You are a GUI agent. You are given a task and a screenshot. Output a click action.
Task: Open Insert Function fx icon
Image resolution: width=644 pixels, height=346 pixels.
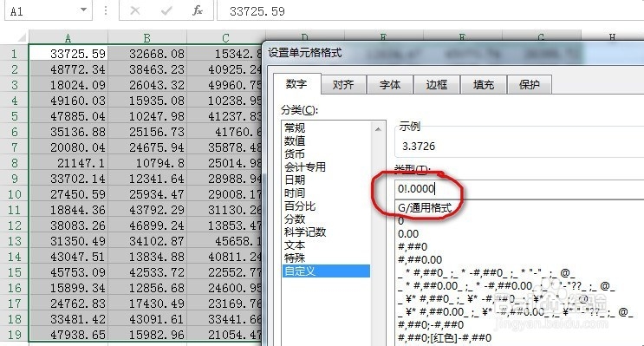pos(198,10)
